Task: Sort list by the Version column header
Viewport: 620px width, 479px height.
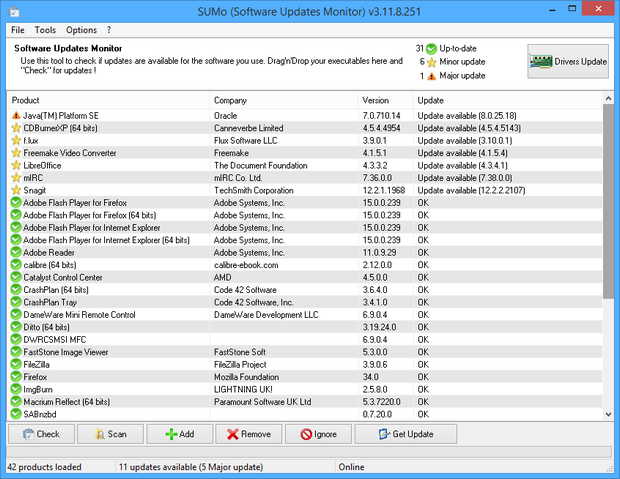Action: [386, 100]
